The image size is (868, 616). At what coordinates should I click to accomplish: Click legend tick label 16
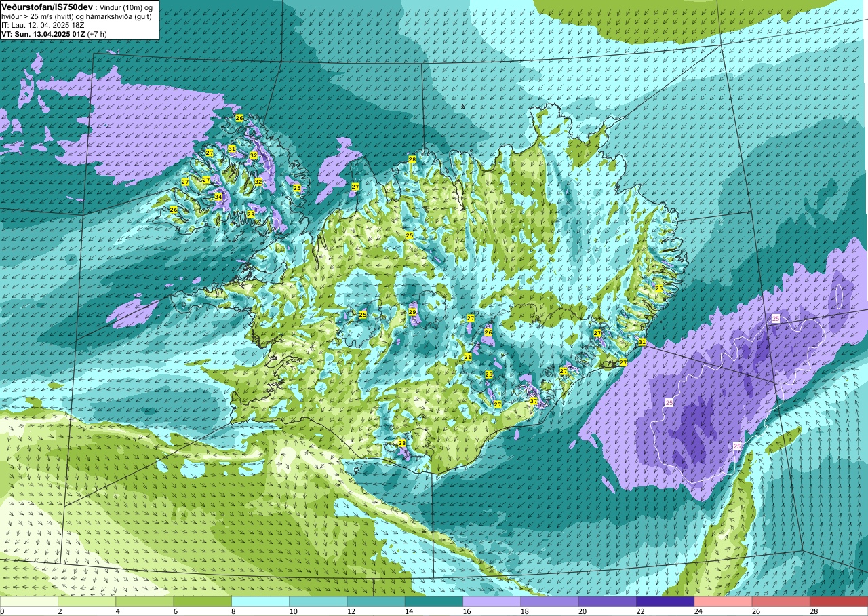pos(467,611)
